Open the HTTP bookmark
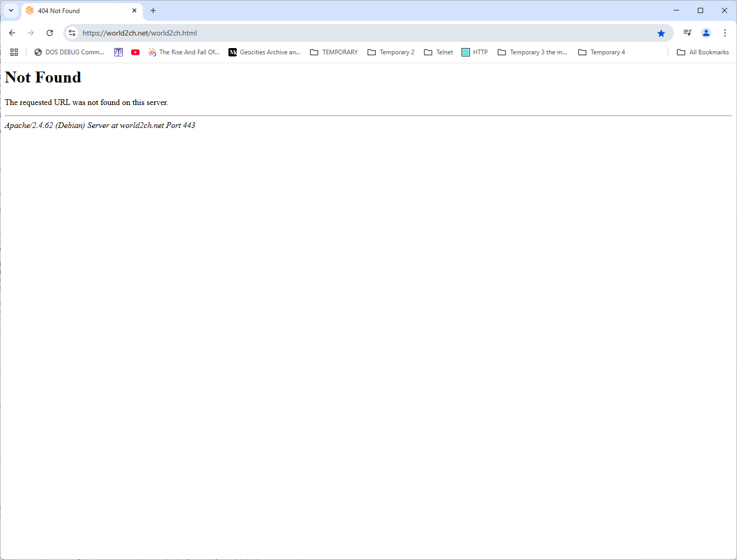Viewport: 737px width, 560px height. click(x=475, y=52)
